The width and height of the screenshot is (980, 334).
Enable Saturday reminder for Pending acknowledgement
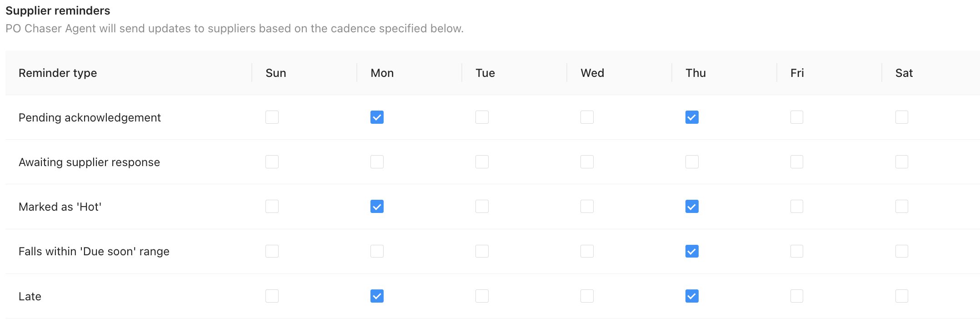tap(902, 117)
